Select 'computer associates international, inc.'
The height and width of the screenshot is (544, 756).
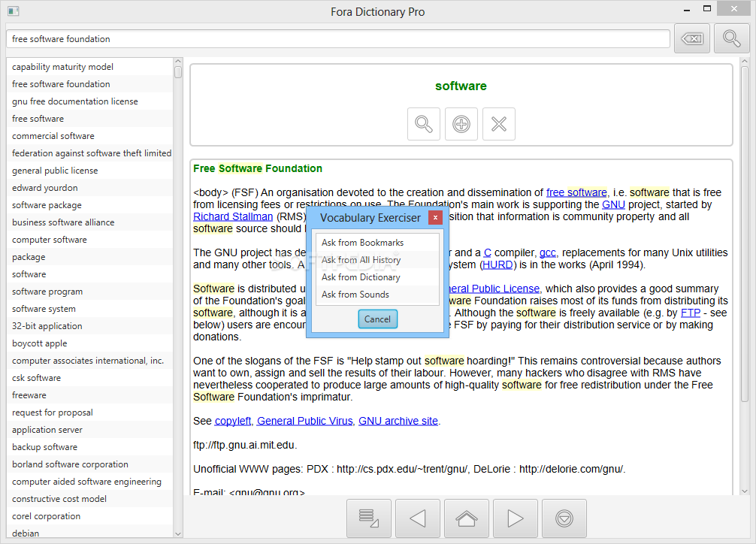[90, 361]
